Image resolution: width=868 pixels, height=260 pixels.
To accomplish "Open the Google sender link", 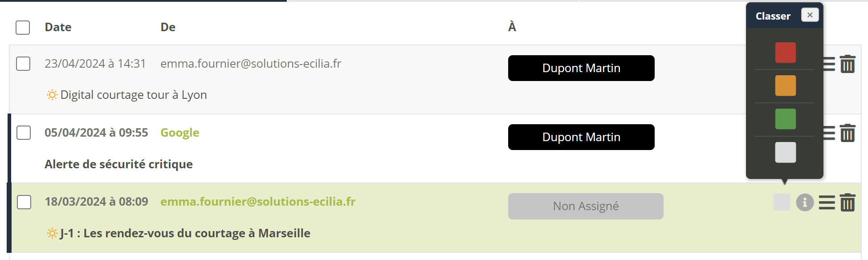I will [x=179, y=133].
